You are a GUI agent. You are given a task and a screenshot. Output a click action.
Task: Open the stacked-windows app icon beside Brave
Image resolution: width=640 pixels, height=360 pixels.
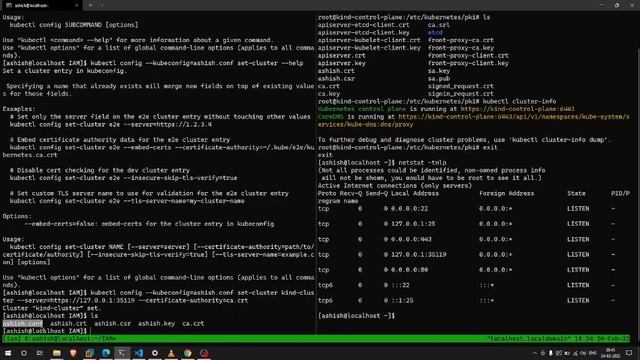click(89, 353)
